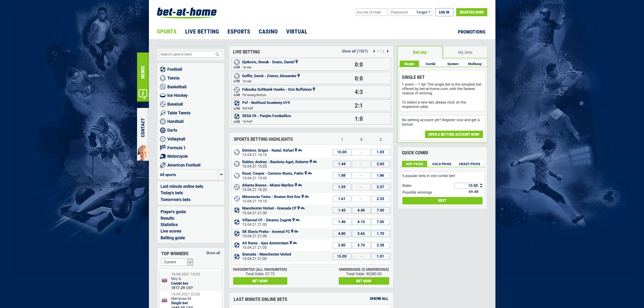Switch to the SPORTS main menu
Screen dimensions: 644x308
pyautogui.click(x=166, y=32)
